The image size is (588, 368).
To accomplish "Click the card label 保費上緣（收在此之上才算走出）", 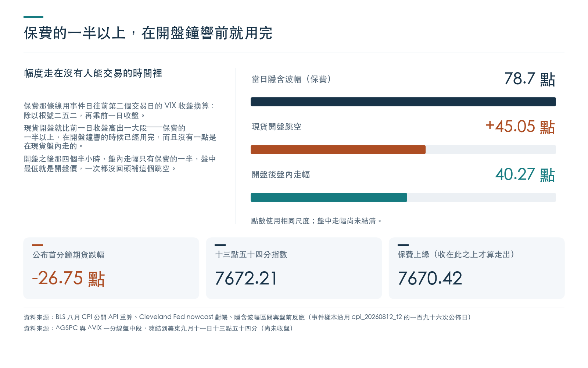I will [456, 255].
